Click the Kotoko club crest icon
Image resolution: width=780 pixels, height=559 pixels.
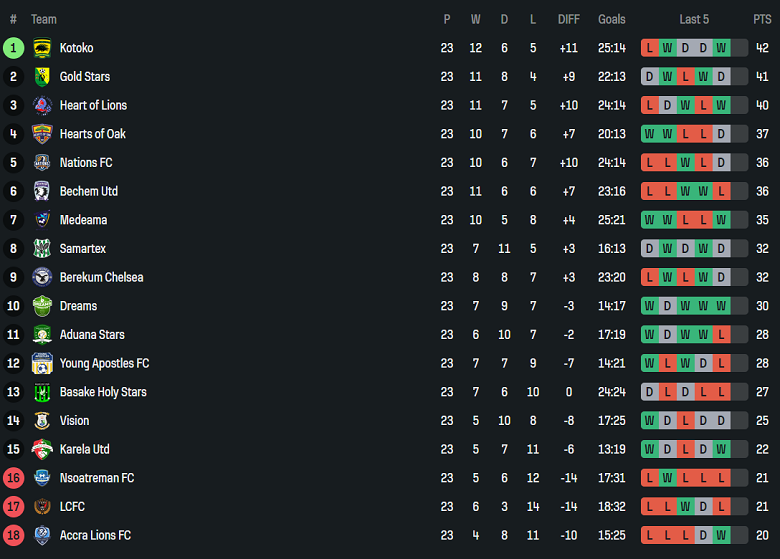[x=42, y=48]
